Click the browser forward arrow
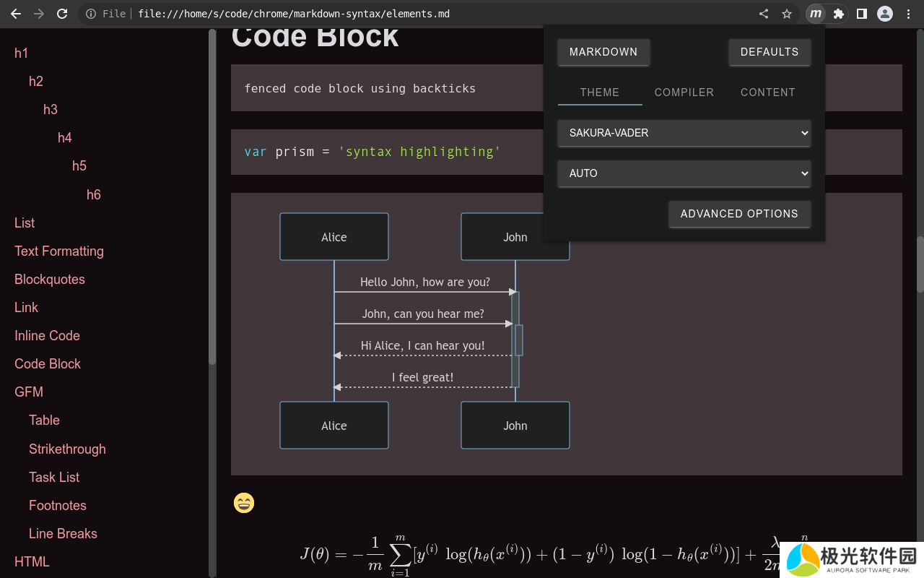Screen dimensions: 924x578 tap(39, 14)
